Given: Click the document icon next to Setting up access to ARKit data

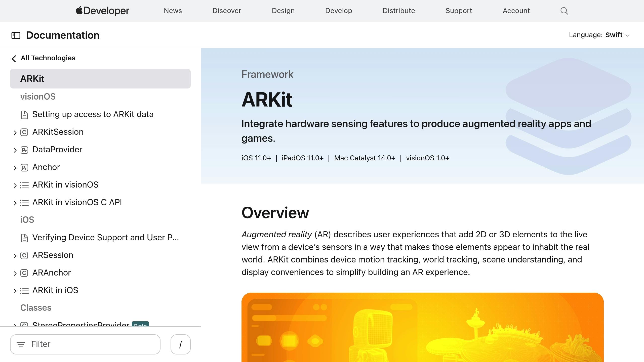Looking at the screenshot, I should (x=24, y=115).
